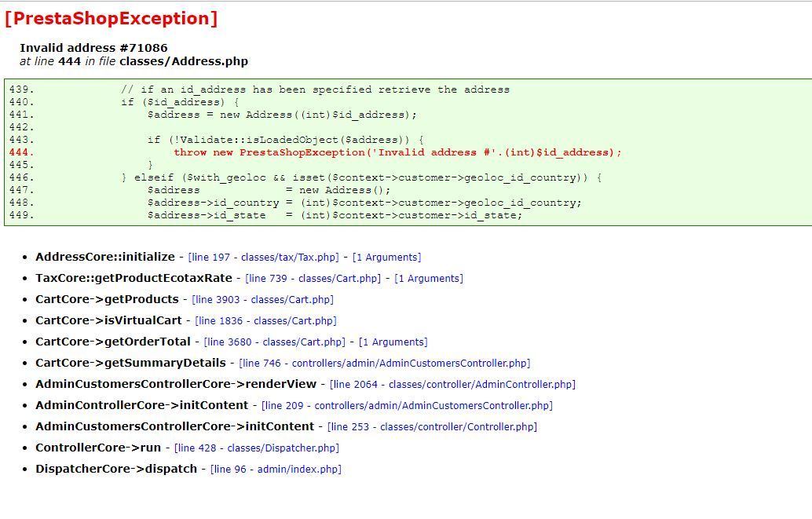Image resolution: width=812 pixels, height=519 pixels.
Task: Click code line 448 id_country assignment
Action: [364, 203]
